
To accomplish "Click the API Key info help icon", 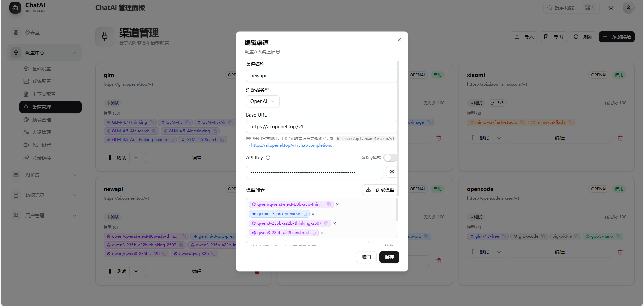I will 268,158.
